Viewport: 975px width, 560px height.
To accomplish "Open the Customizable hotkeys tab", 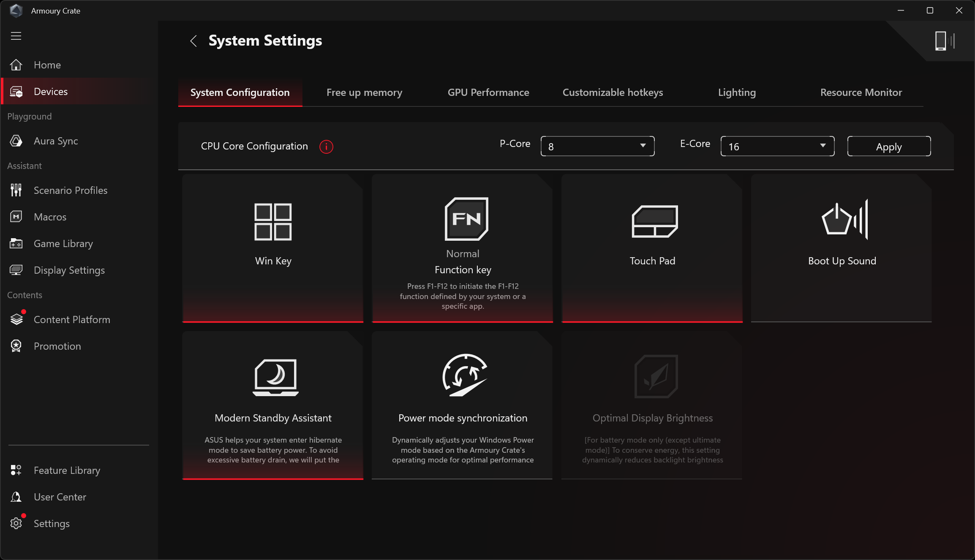I will pos(613,92).
